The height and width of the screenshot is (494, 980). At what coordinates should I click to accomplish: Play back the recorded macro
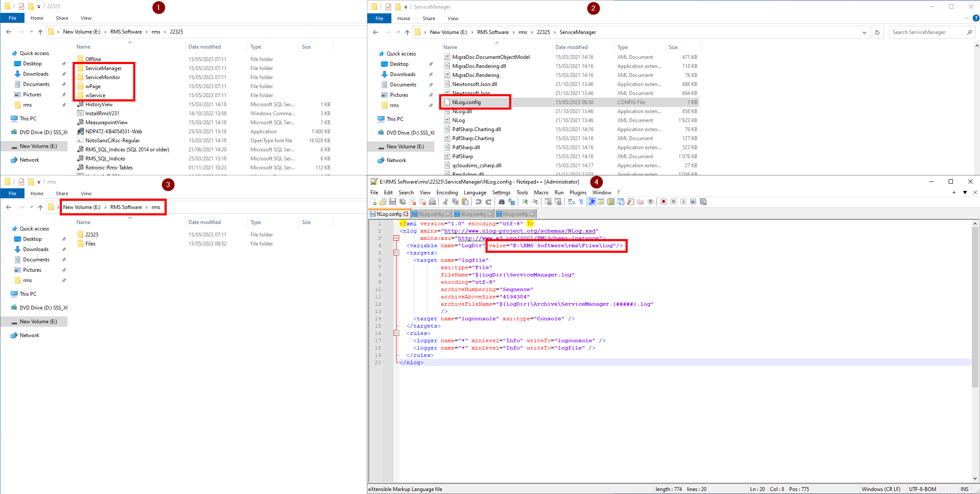(x=683, y=202)
